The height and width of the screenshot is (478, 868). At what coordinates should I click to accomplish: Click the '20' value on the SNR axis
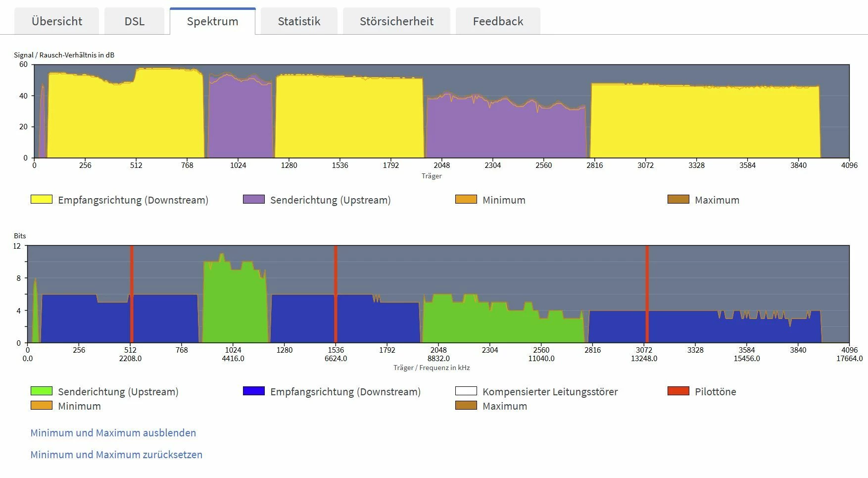click(x=24, y=127)
